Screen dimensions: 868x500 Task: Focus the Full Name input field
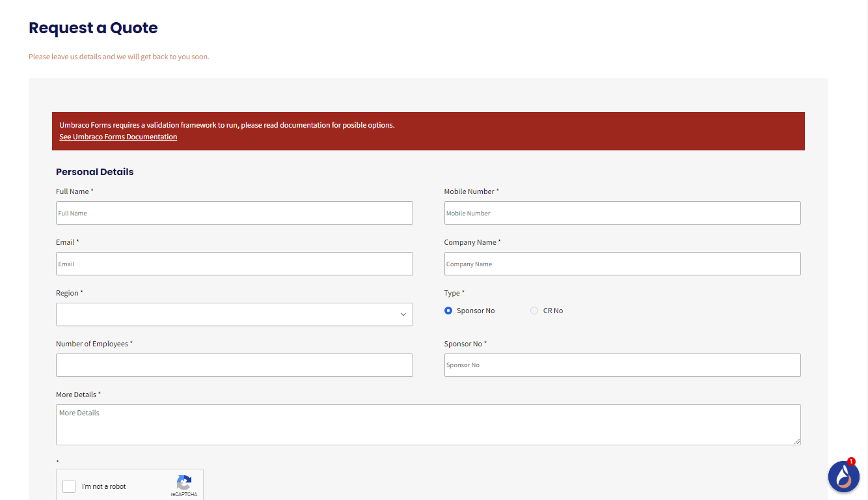coord(234,213)
